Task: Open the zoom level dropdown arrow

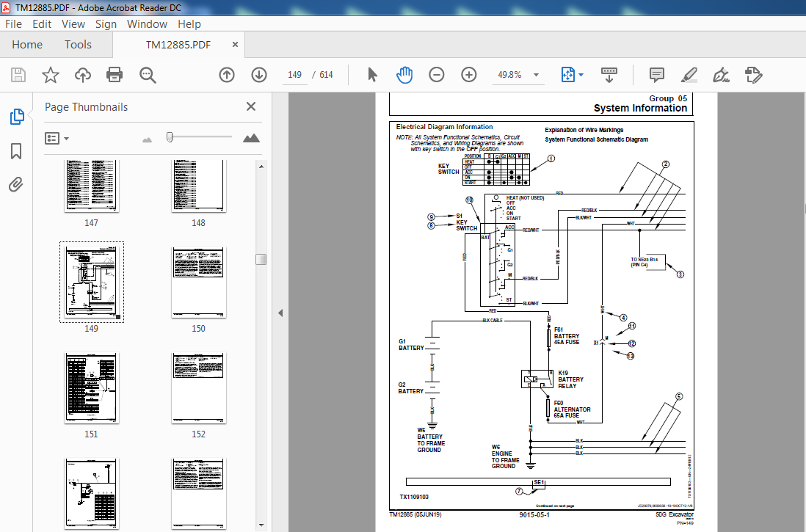Action: point(536,75)
